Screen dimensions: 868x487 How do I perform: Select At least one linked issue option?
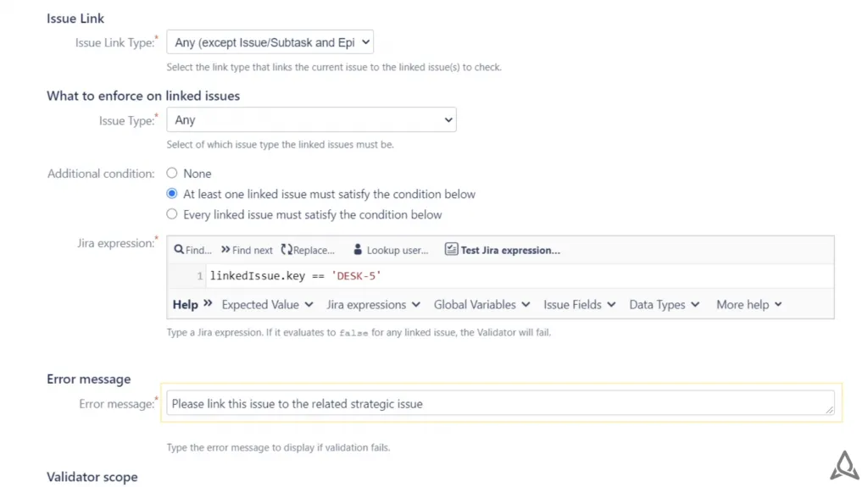coord(172,194)
